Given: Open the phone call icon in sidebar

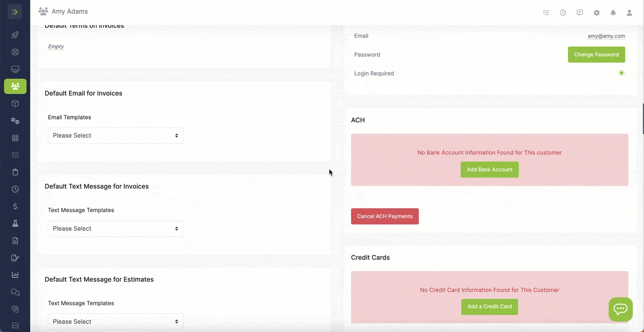Looking at the screenshot, I should tap(15, 309).
